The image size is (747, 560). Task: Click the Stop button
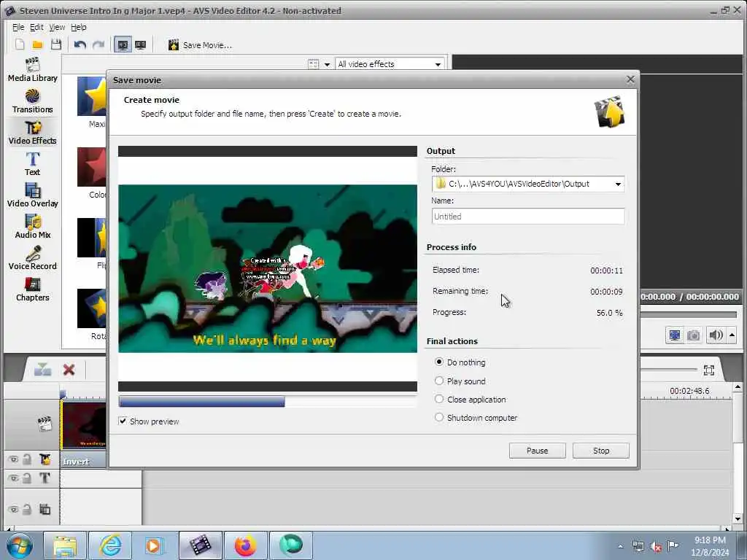pos(601,451)
